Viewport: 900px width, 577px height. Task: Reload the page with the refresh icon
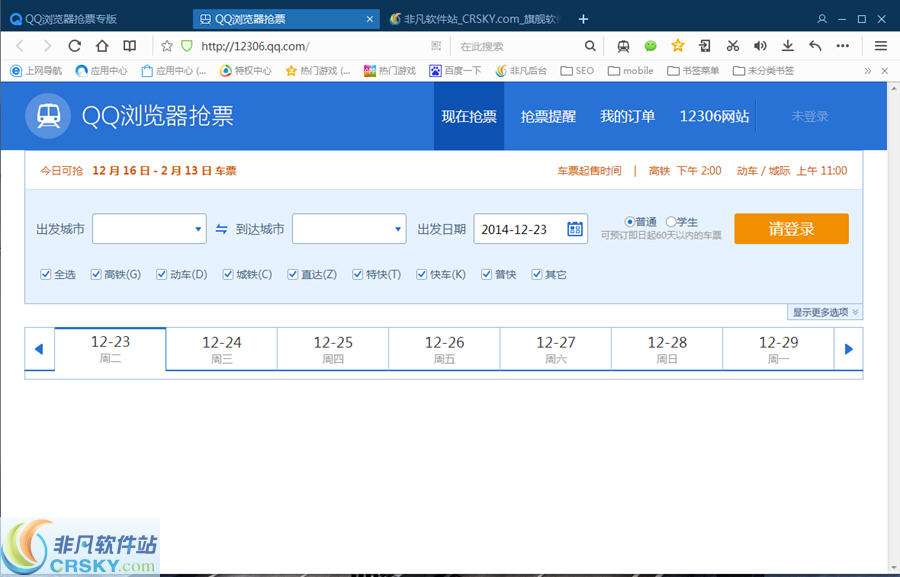(75, 46)
